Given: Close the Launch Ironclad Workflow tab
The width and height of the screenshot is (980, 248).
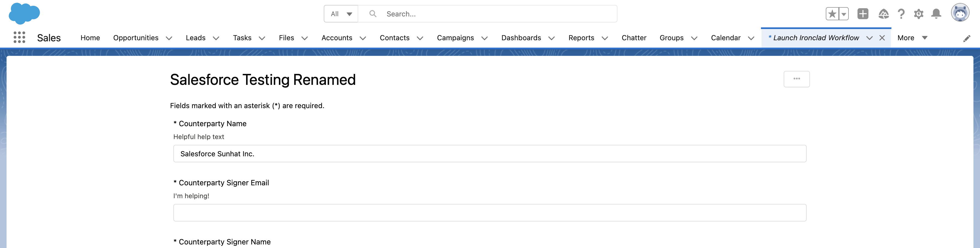Looking at the screenshot, I should point(882,38).
